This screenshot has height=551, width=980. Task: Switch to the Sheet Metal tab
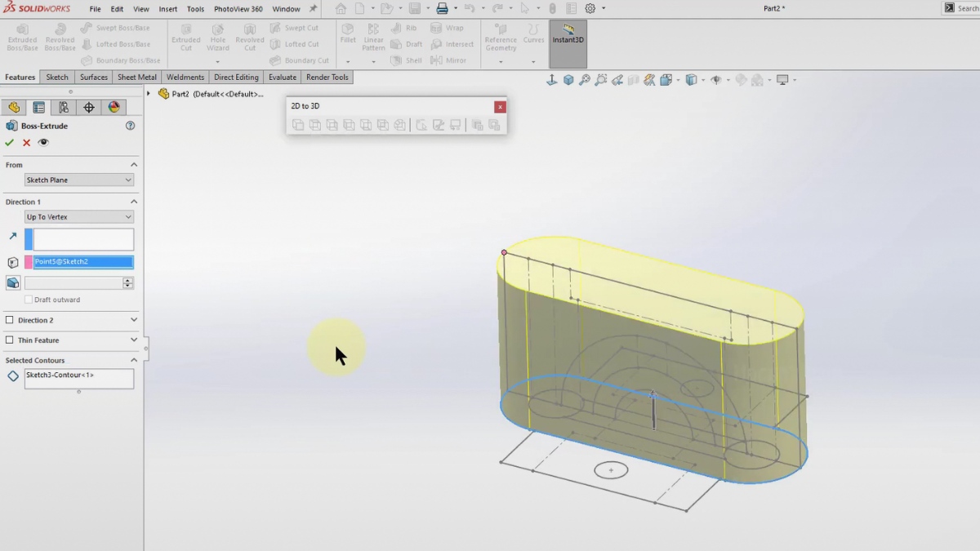coord(137,78)
